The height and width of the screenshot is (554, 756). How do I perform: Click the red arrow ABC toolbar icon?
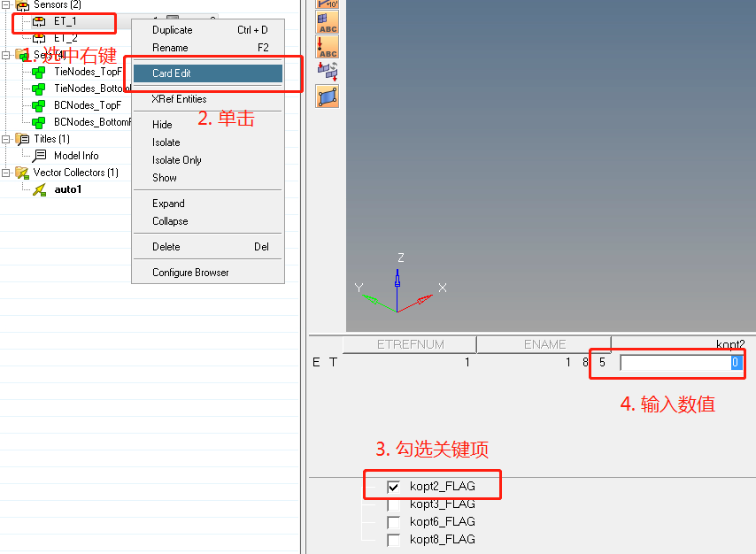pos(328,47)
